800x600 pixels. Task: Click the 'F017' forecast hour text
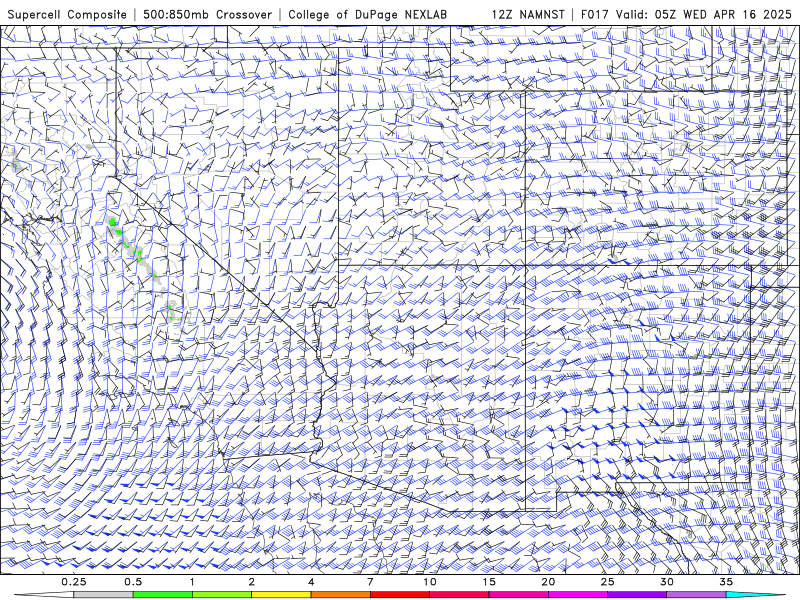pos(595,14)
